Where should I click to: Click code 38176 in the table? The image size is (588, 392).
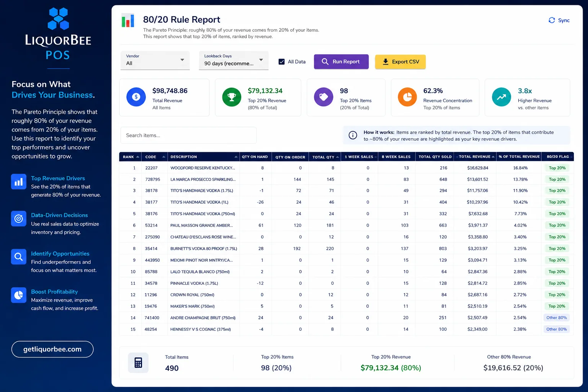(x=151, y=214)
